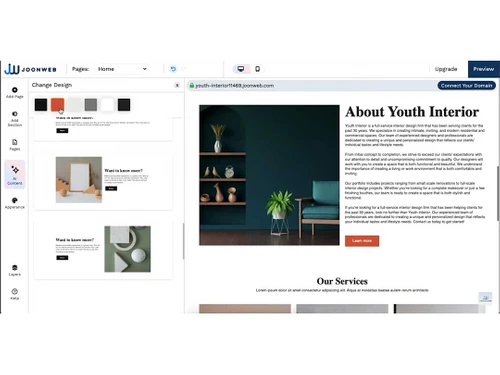500x375 pixels.
Task: Click the JoonWeb logo
Action: pyautogui.click(x=30, y=69)
